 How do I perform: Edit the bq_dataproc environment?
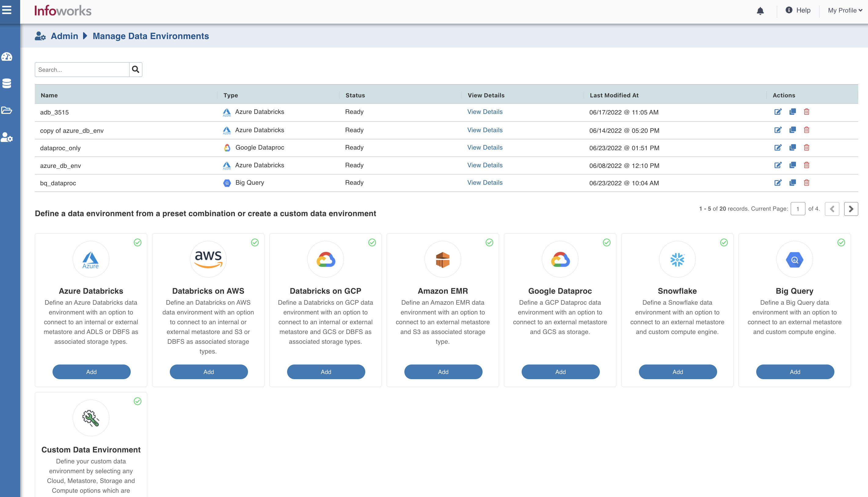pyautogui.click(x=778, y=183)
